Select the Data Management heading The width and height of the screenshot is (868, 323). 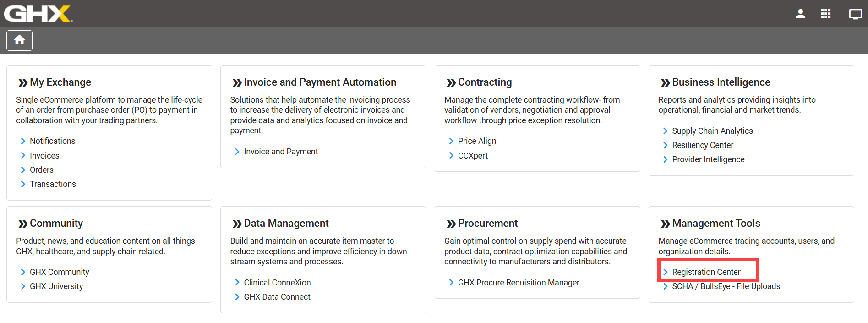click(x=286, y=224)
